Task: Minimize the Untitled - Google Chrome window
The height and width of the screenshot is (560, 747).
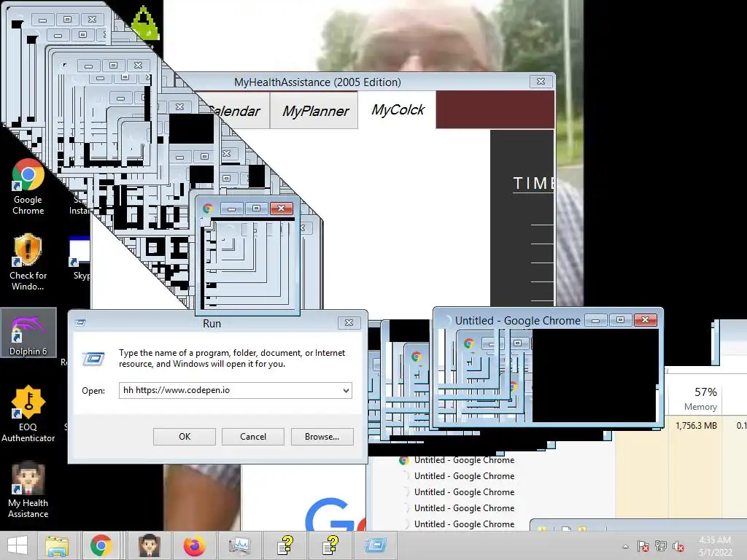Action: (x=595, y=320)
